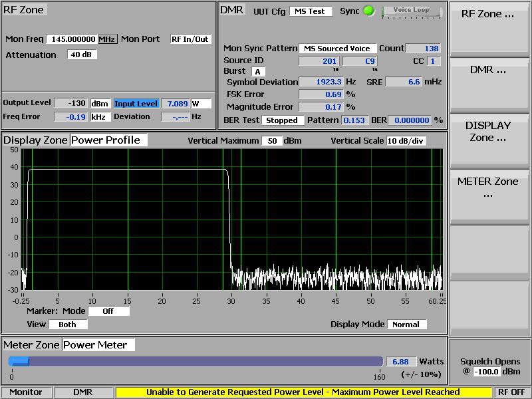The image size is (532, 399).
Task: Open the RF Zone softkey menu
Action: pyautogui.click(x=491, y=28)
